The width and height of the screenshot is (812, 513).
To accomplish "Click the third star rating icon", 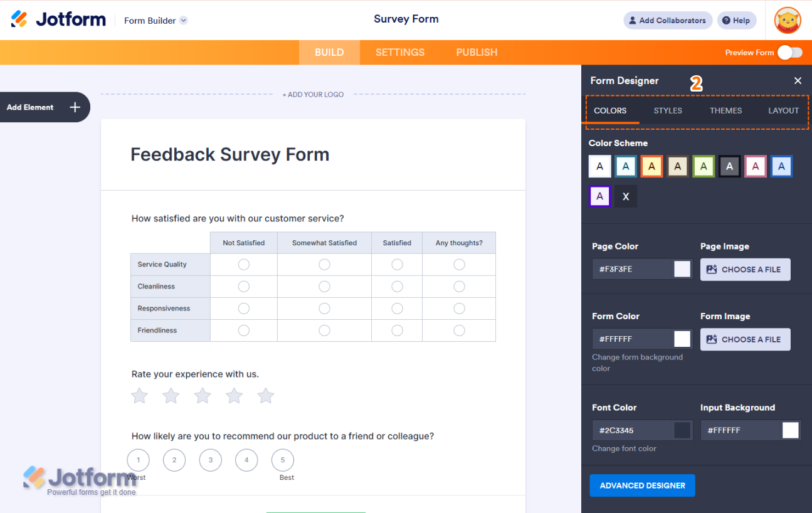I will pos(203,396).
